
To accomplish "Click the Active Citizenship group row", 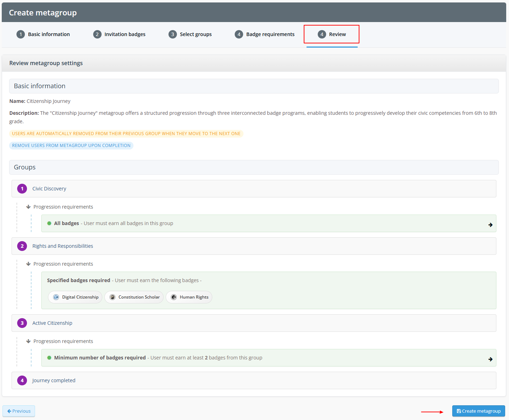I will click(x=254, y=323).
